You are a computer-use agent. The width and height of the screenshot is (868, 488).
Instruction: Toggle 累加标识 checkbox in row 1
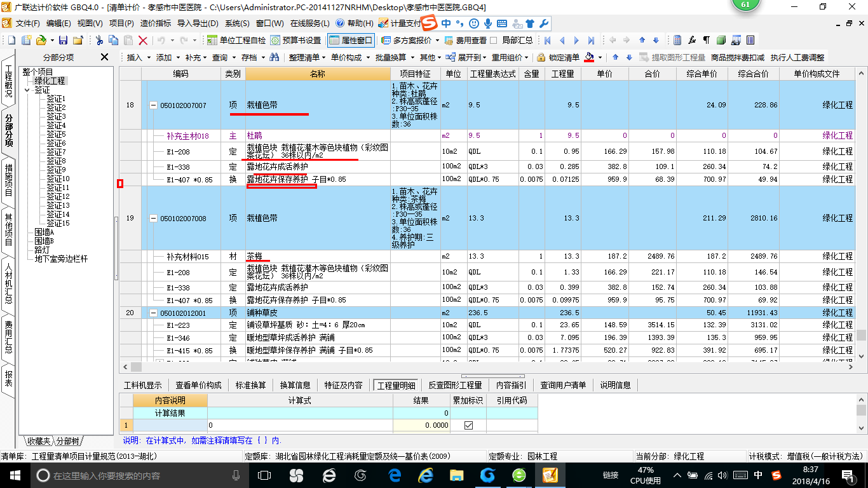468,425
